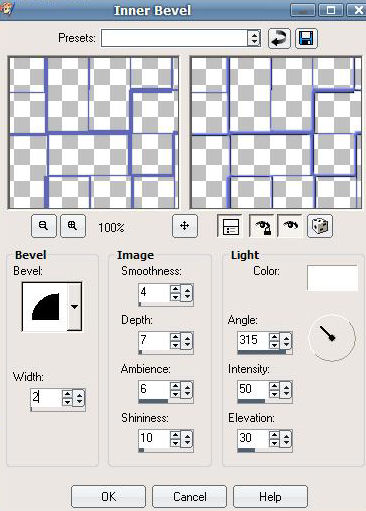The width and height of the screenshot is (366, 511).
Task: Open the Smoothness slider popup arrow
Action: coord(187,293)
